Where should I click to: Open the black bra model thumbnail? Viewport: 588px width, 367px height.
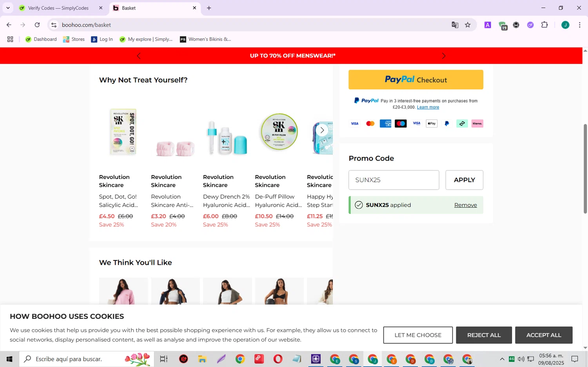279,291
